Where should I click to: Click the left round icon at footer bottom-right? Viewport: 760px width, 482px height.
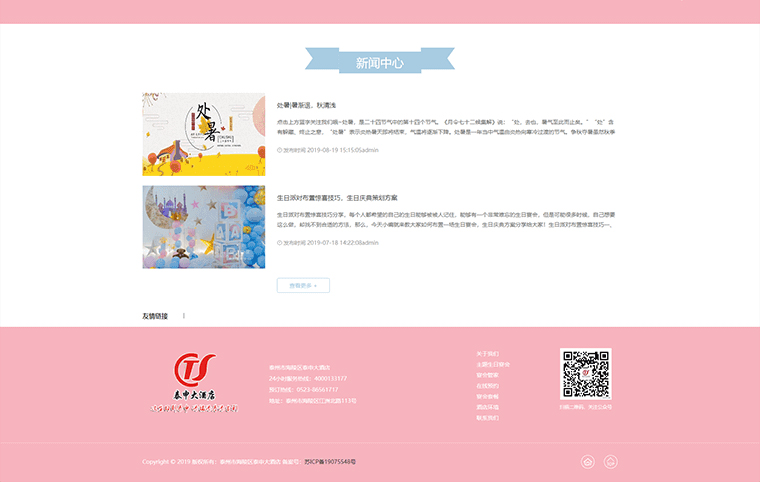587,462
